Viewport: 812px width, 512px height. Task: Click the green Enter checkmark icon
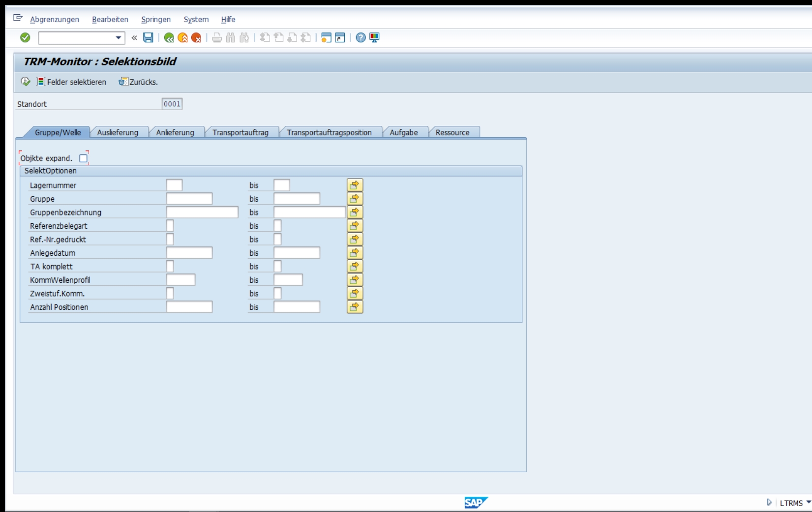point(25,38)
